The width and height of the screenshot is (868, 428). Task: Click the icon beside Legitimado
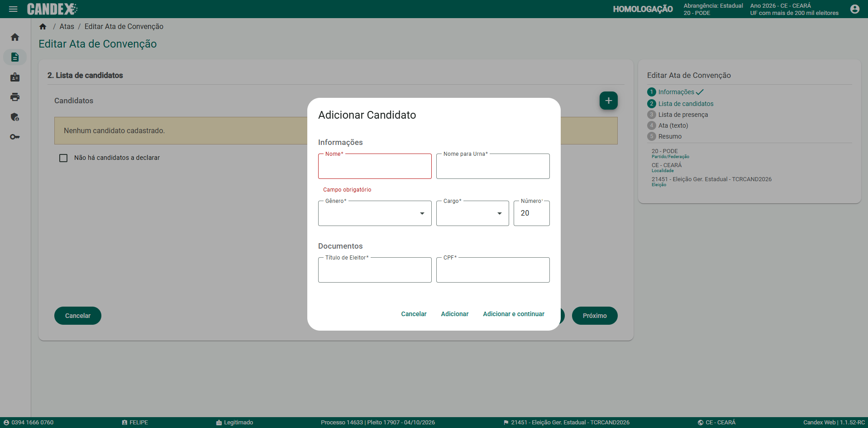click(x=219, y=423)
